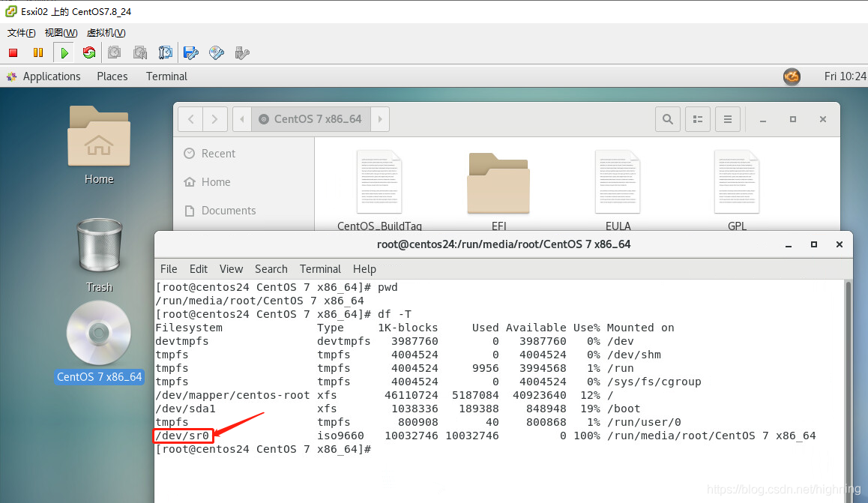Click the revert to snapshot icon
868x503 pixels.
[140, 52]
